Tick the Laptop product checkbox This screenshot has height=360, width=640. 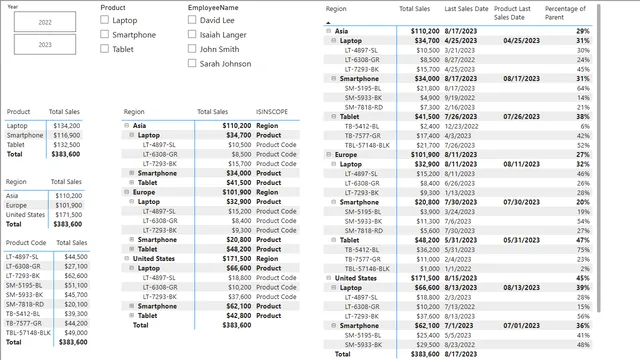tap(105, 20)
